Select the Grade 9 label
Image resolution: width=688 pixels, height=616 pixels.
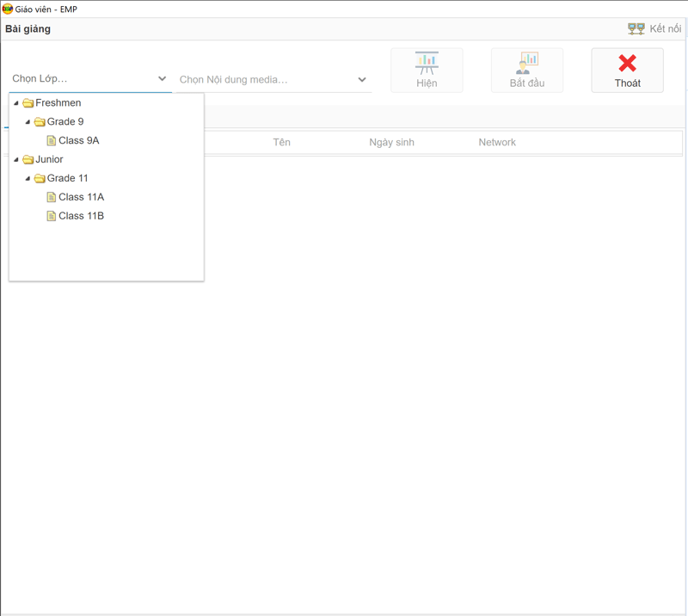(x=65, y=121)
